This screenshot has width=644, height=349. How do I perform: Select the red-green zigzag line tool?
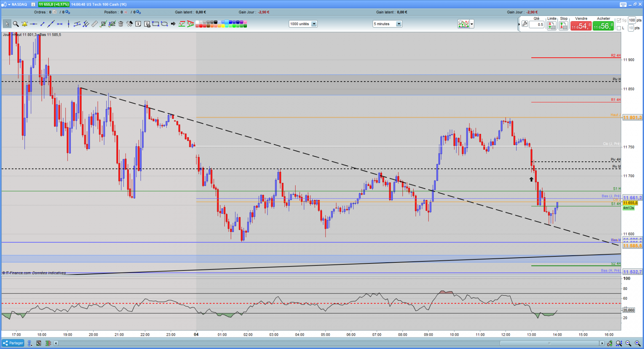182,24
